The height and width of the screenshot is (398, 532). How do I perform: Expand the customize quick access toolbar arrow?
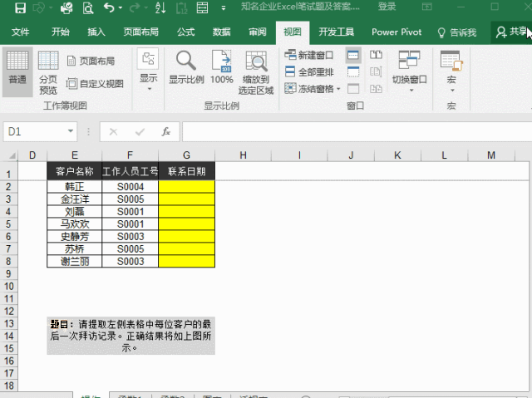pyautogui.click(x=224, y=8)
